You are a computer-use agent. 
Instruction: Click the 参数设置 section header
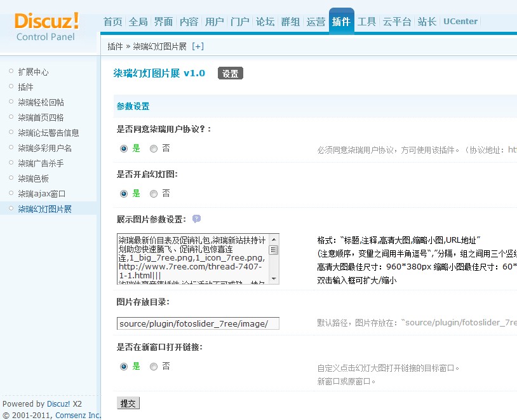[133, 106]
